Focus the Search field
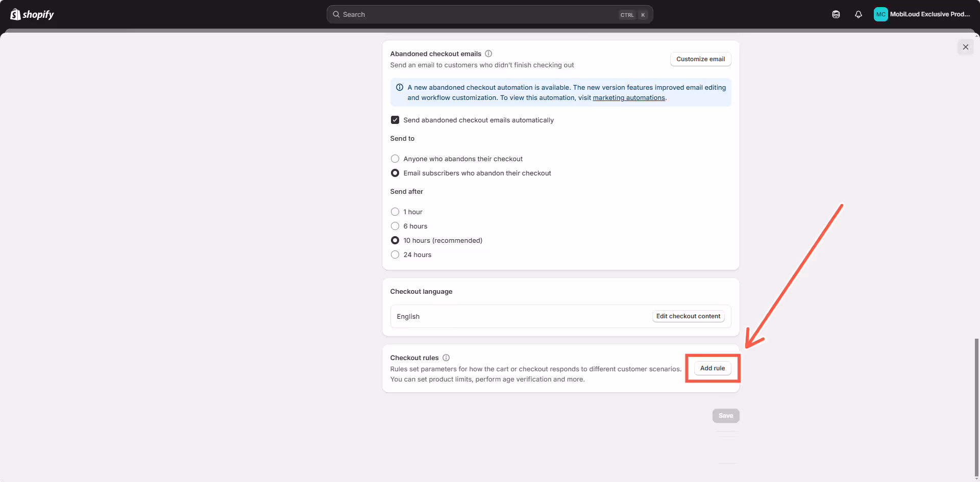This screenshot has height=482, width=980. [489, 14]
